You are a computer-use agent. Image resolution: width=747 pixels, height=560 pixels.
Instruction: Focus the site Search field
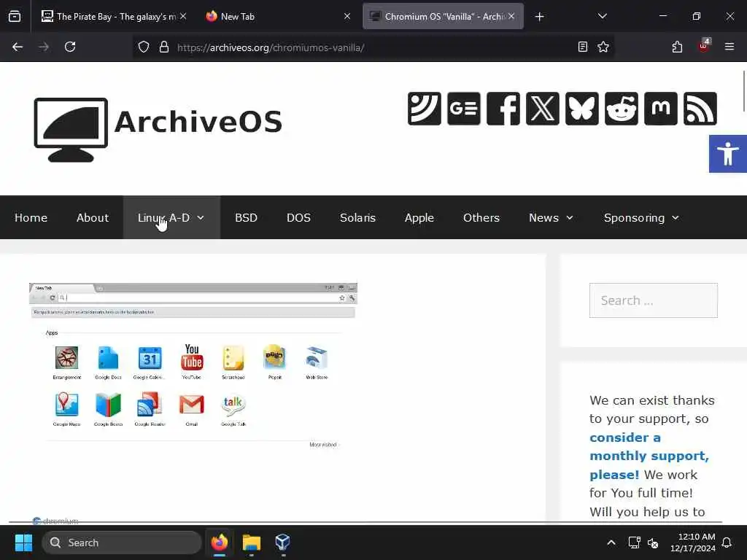(653, 300)
